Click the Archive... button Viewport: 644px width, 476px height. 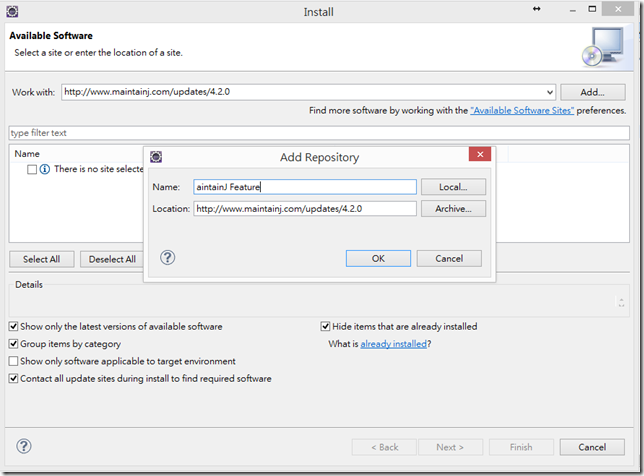[453, 209]
